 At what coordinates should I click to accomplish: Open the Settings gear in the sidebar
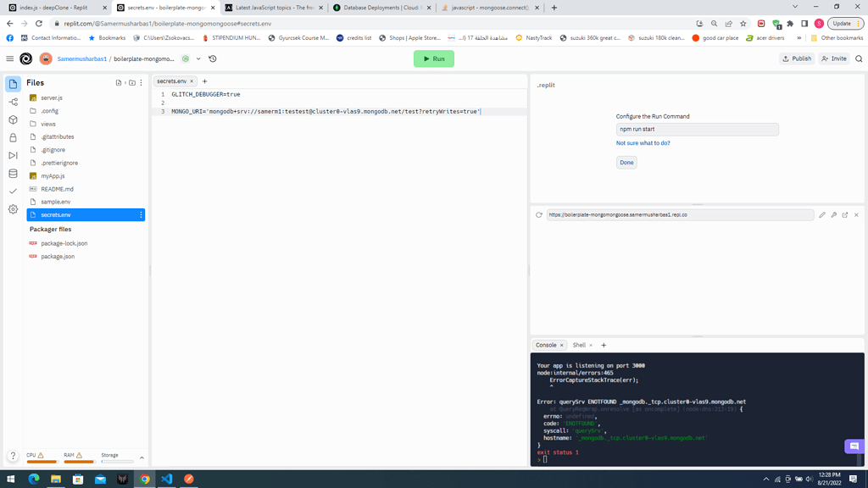(x=12, y=208)
